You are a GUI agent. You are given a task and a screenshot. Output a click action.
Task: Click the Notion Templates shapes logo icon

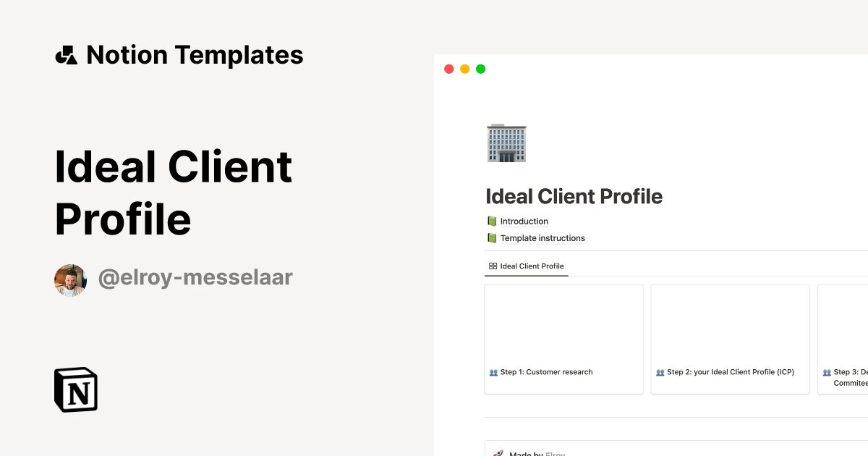(66, 55)
